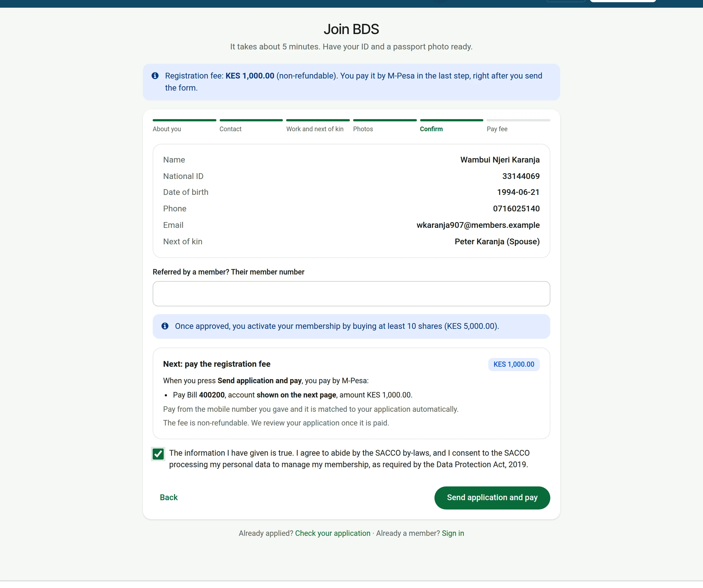Uncheck the SACCO by-laws consent checkbox
The width and height of the screenshot is (703, 588).
[158, 455]
